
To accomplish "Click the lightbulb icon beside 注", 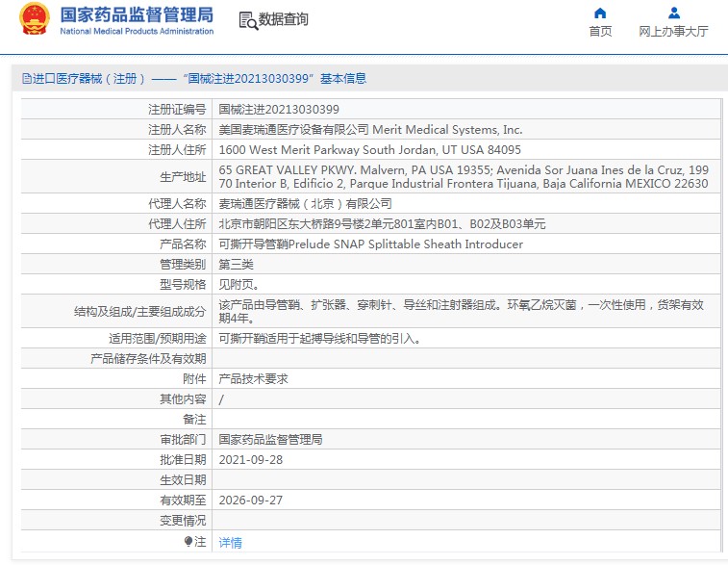I will (x=188, y=541).
